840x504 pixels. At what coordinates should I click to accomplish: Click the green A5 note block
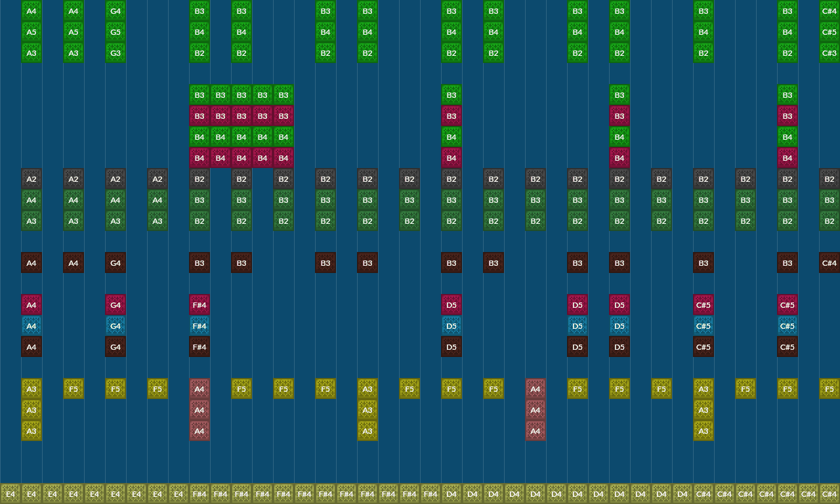(x=31, y=32)
